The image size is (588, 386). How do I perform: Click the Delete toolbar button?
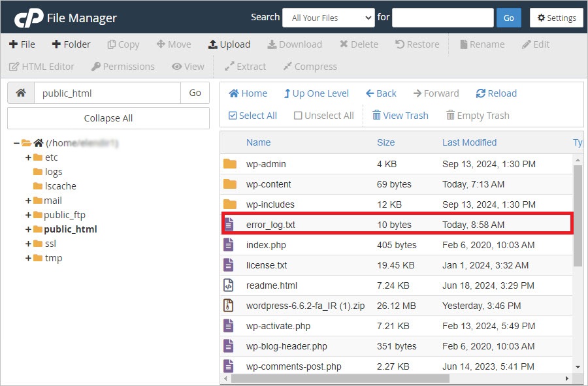click(359, 44)
